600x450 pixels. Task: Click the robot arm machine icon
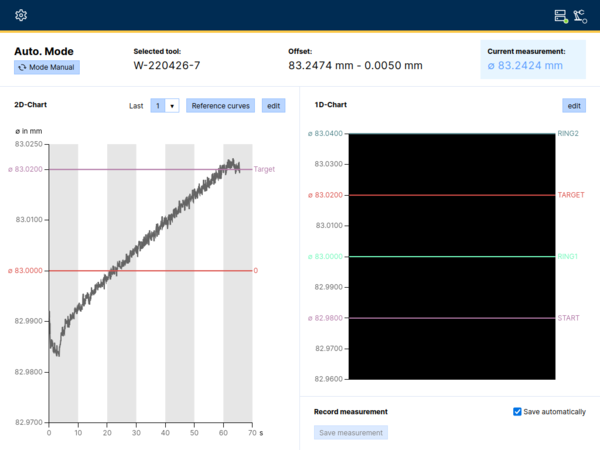[x=580, y=16]
